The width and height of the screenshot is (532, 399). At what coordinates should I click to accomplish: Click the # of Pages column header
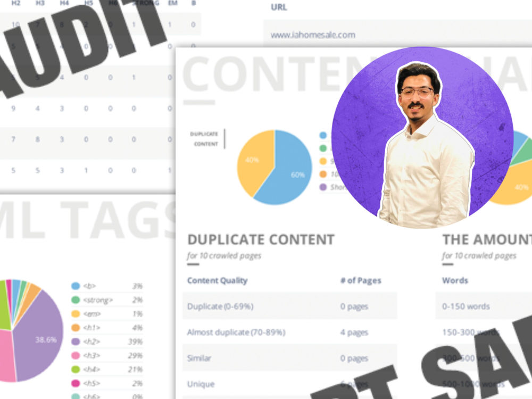tap(361, 280)
